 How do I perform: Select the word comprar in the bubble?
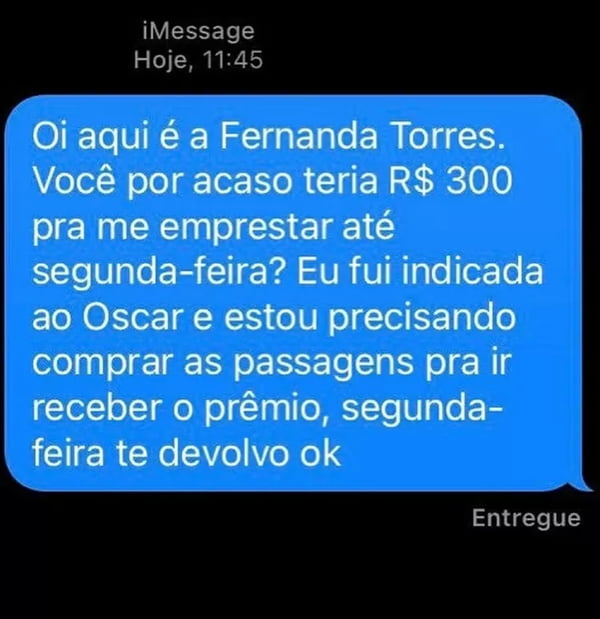click(x=102, y=365)
